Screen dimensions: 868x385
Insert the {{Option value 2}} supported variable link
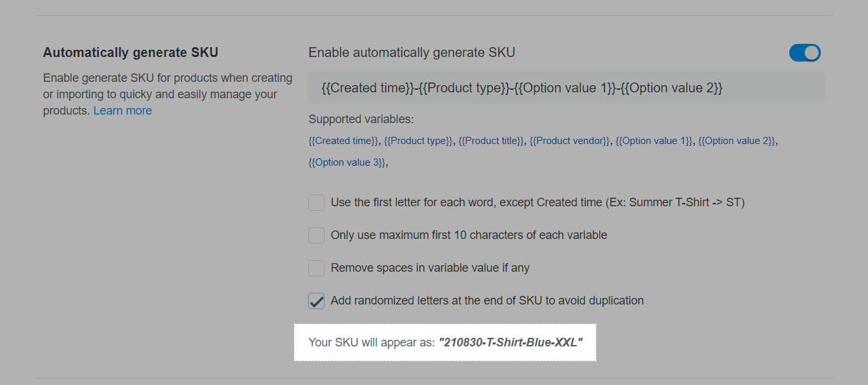click(737, 141)
